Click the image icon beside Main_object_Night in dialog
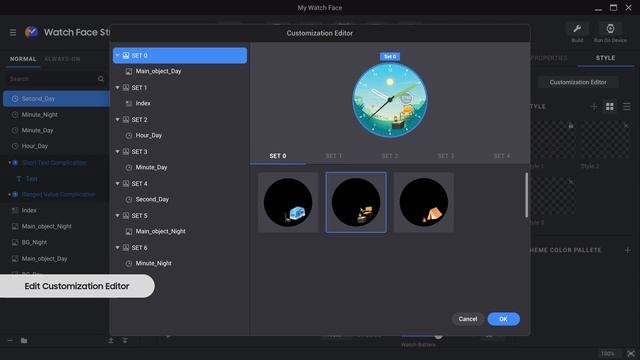The height and width of the screenshot is (360, 640). 129,231
